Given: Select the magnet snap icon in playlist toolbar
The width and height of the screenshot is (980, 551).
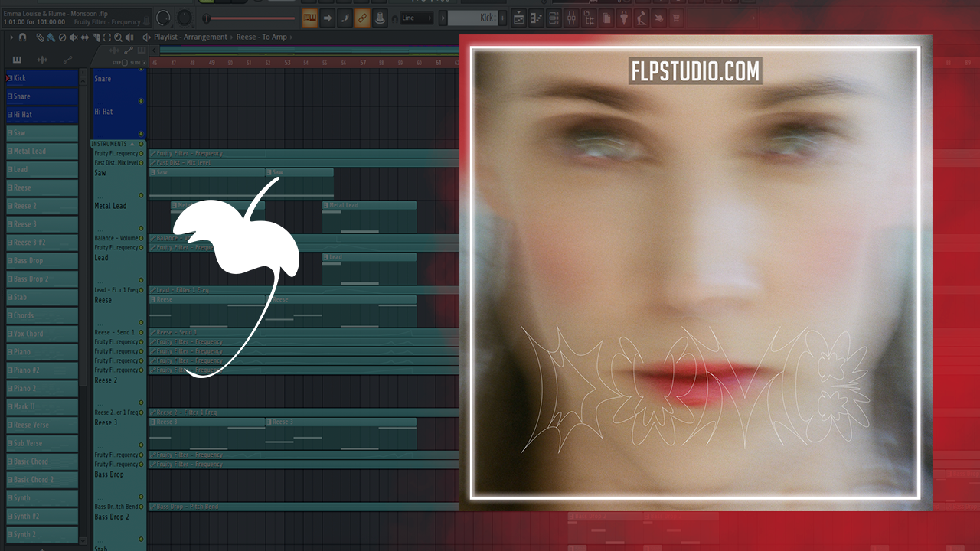Looking at the screenshot, I should 22,37.
